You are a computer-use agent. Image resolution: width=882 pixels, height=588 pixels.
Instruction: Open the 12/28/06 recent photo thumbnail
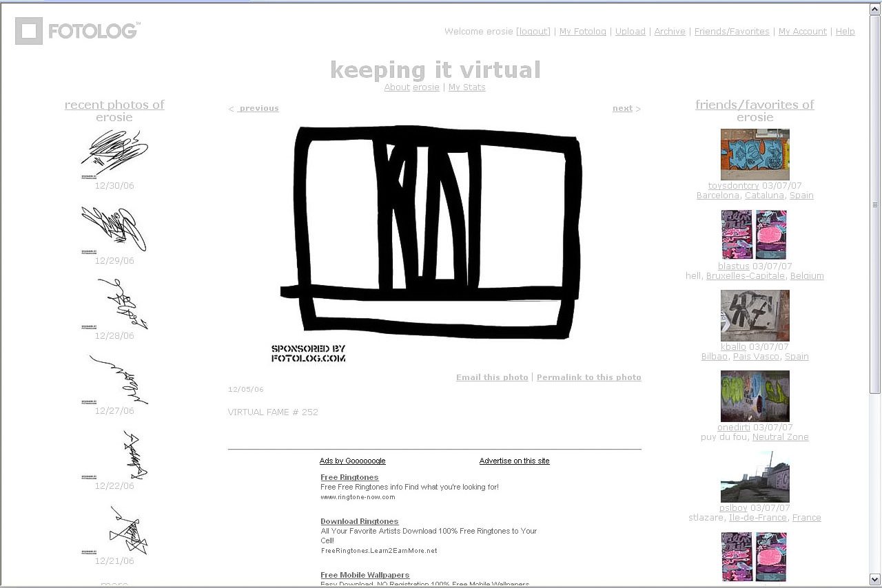tap(114, 304)
